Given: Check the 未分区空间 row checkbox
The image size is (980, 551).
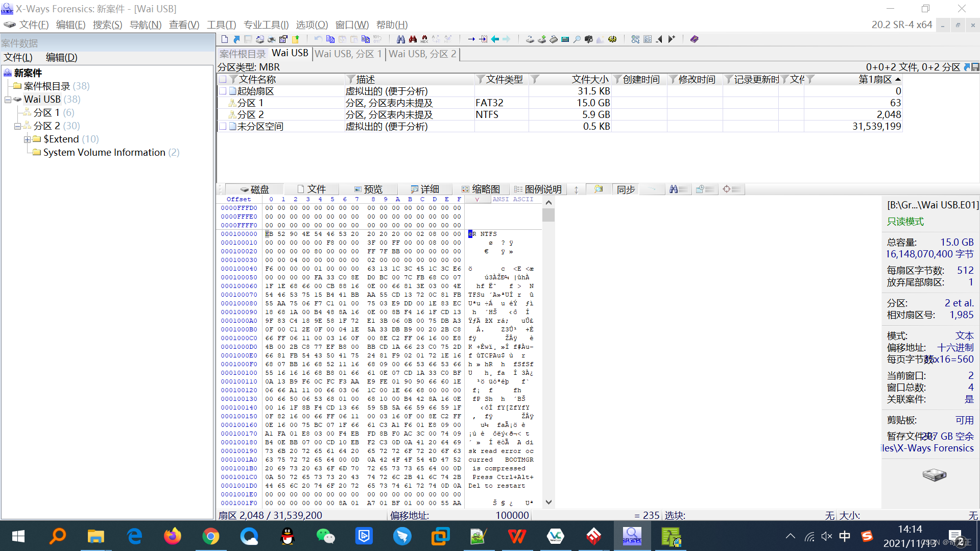Looking at the screenshot, I should [x=223, y=126].
